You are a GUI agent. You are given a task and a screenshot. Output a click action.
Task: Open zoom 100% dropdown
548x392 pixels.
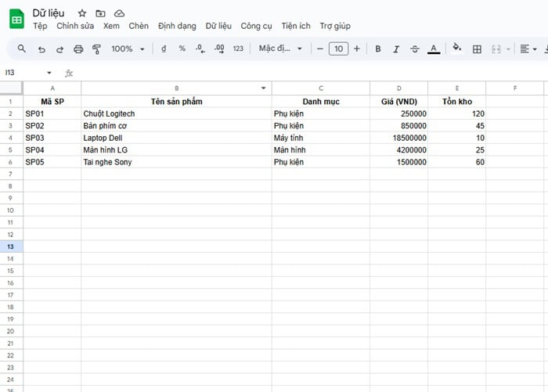[x=128, y=49]
